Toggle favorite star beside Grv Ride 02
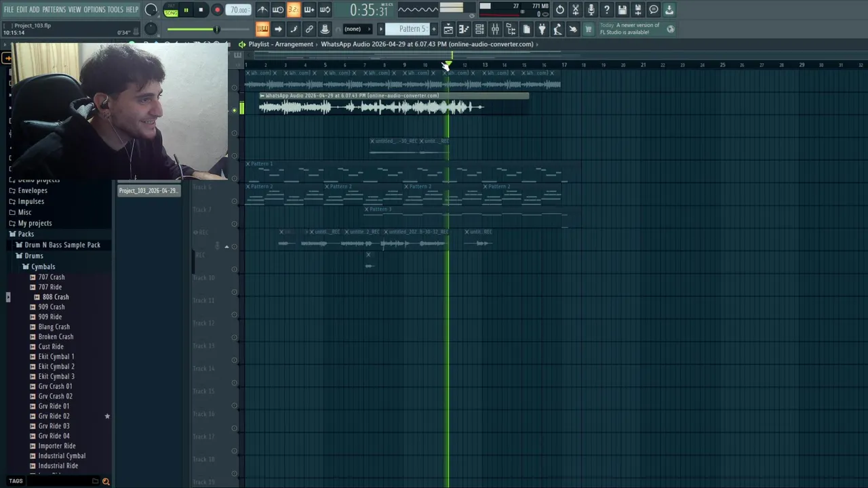The image size is (868, 488). (x=107, y=416)
